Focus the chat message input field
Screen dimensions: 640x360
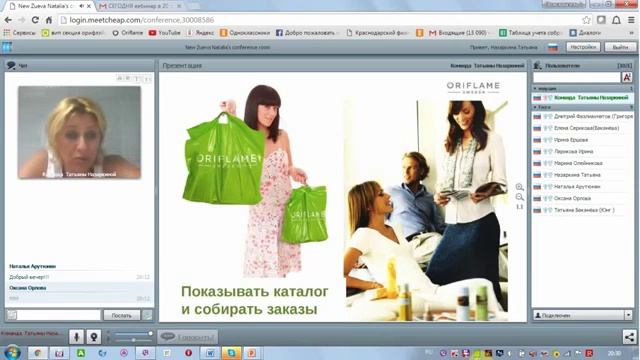click(58, 315)
